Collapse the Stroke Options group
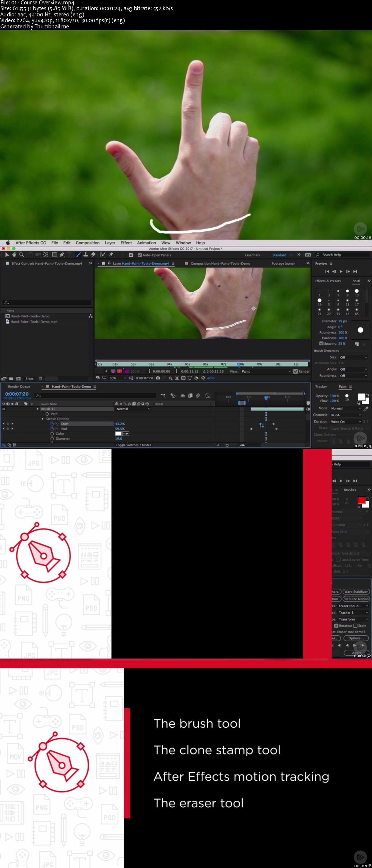372x868 pixels. pos(43,419)
